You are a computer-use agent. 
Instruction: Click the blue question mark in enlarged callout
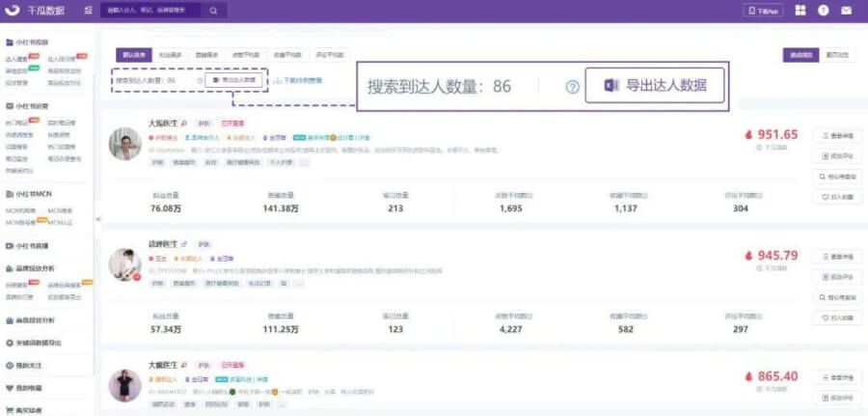pos(572,87)
